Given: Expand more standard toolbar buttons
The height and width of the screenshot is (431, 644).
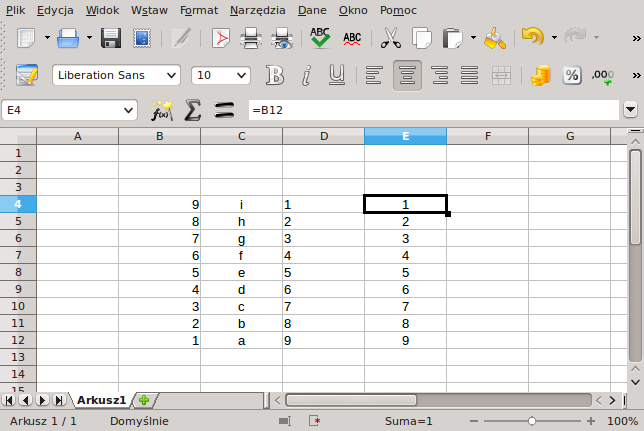Looking at the screenshot, I should pyautogui.click(x=636, y=38).
